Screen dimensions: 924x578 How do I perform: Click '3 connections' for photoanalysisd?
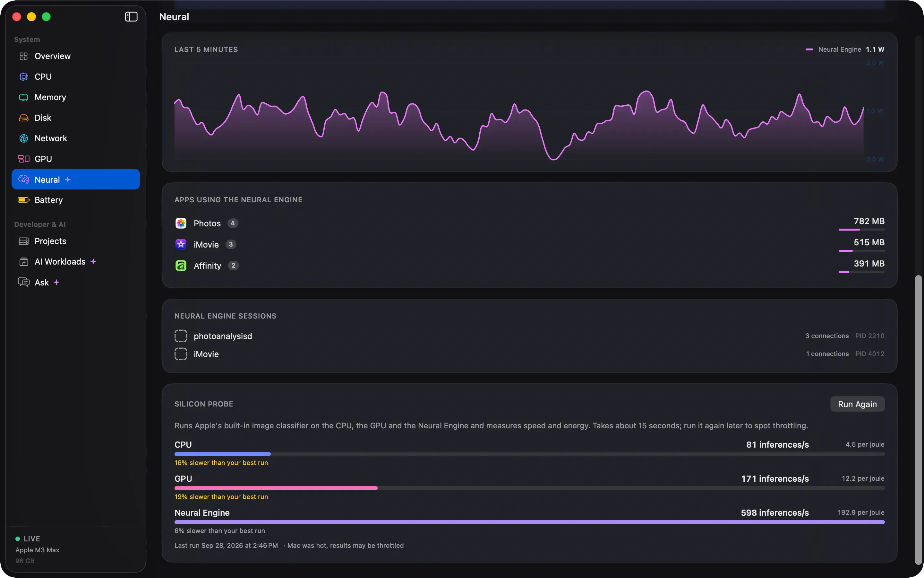click(827, 336)
